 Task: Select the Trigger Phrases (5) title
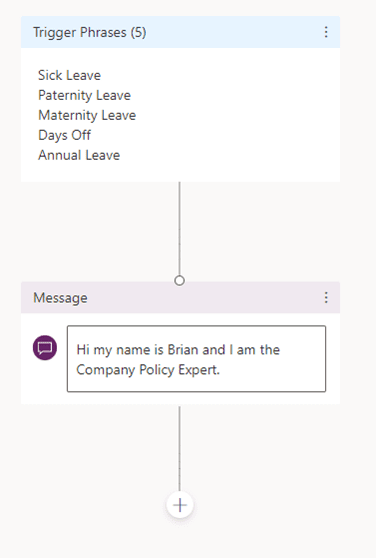(90, 32)
